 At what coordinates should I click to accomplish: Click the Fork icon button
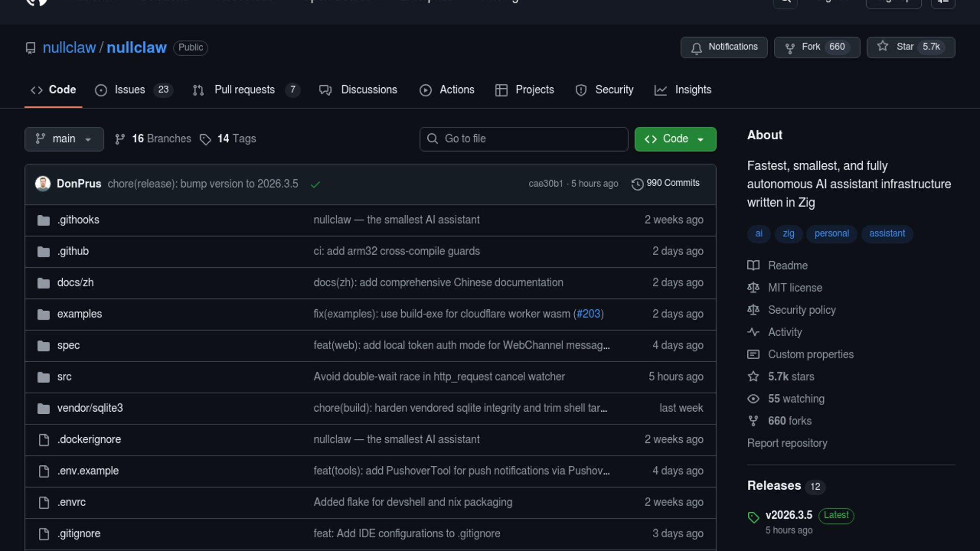coord(790,47)
